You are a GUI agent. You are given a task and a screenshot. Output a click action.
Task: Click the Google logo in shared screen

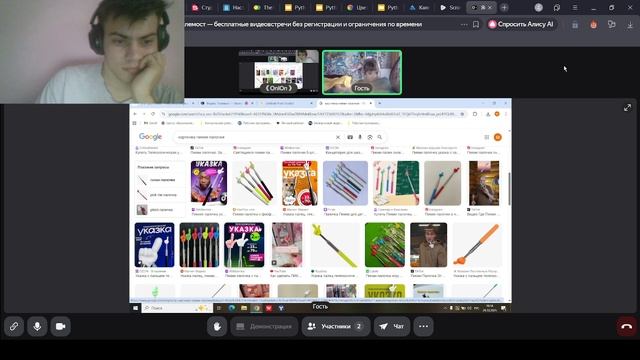[150, 137]
